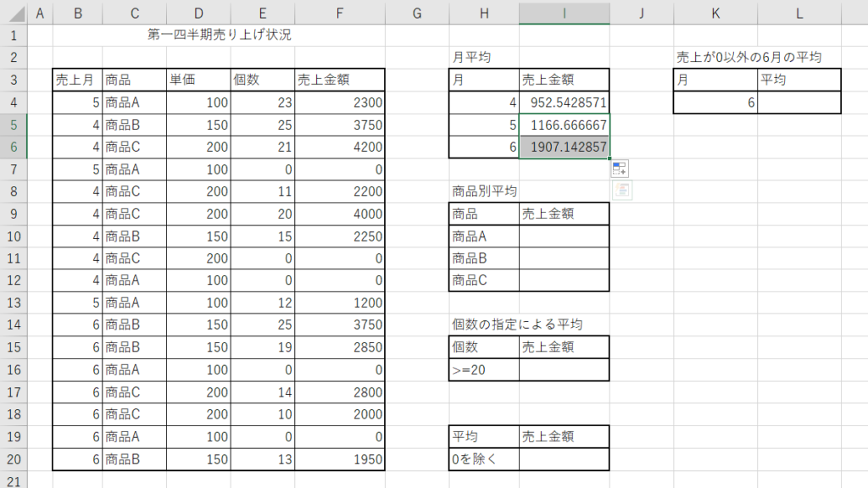Select the title cell 第一四半期売り上げ状況
The height and width of the screenshot is (488, 868).
220,36
